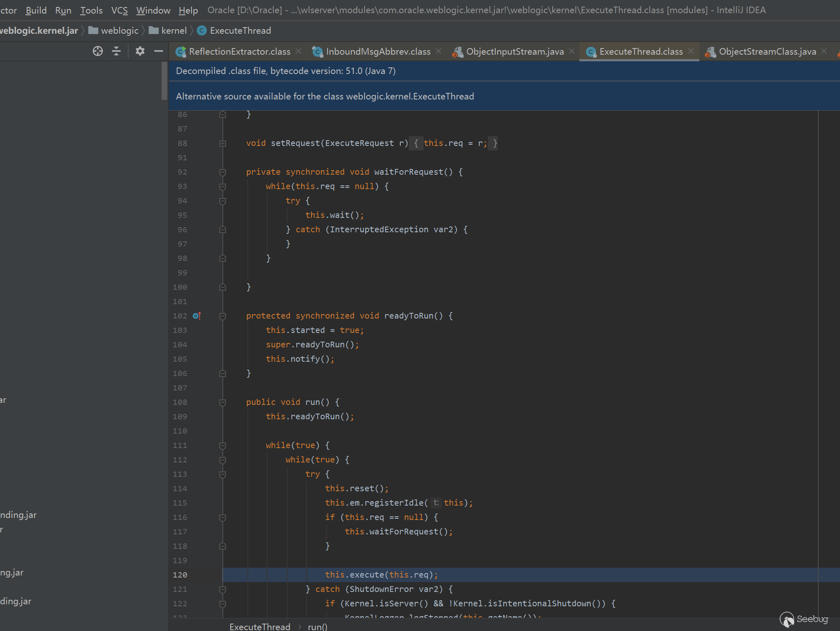The image size is (840, 631).
Task: Open the Tools menu
Action: tap(91, 10)
